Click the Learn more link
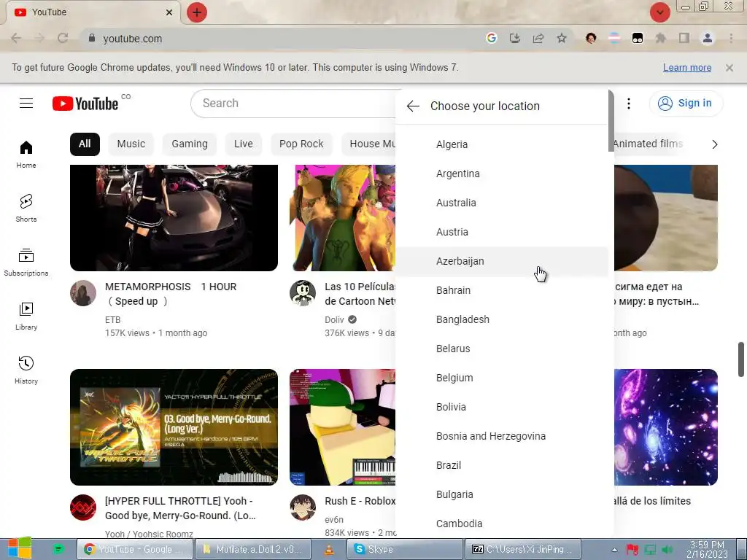Viewport: 747px width, 560px height. (x=687, y=68)
